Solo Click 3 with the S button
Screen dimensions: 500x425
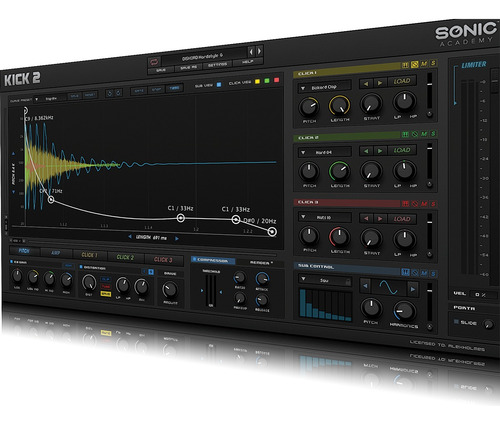433,204
